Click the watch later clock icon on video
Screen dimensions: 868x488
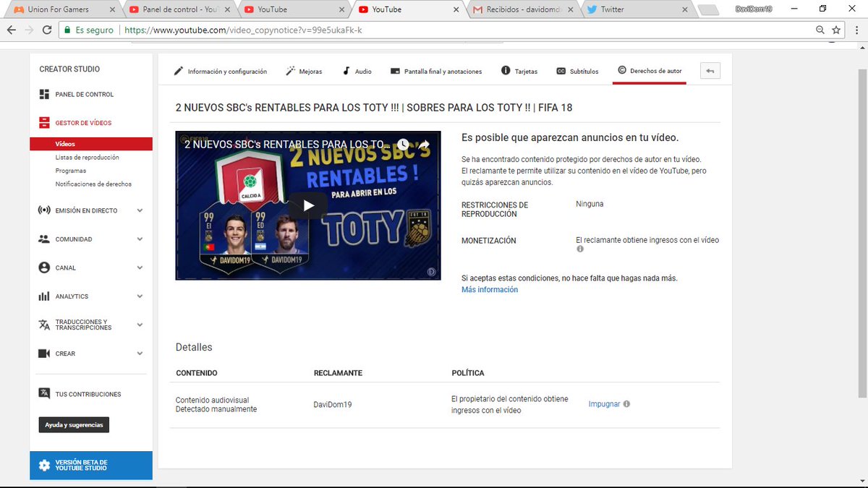[x=403, y=145]
